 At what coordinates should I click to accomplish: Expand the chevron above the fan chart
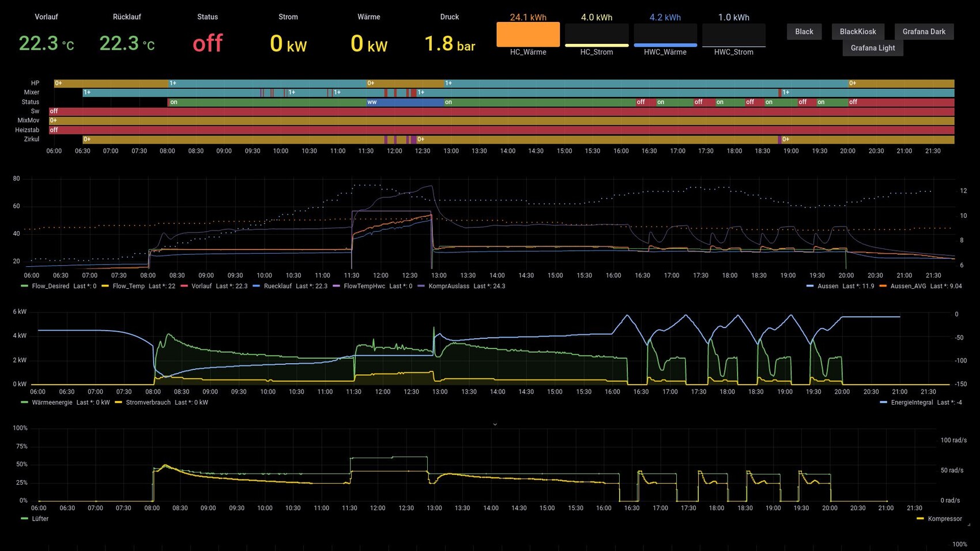tap(495, 424)
